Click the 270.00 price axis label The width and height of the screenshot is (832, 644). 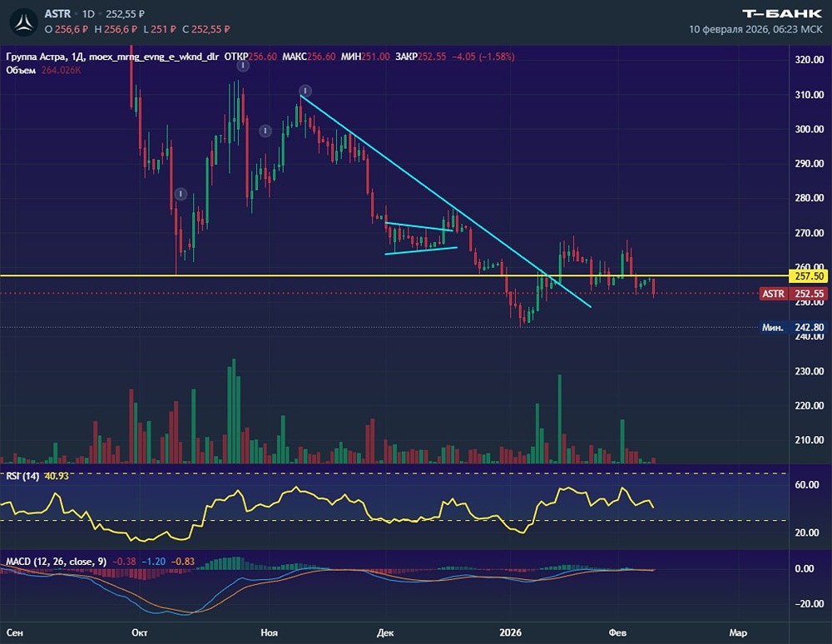click(x=810, y=233)
